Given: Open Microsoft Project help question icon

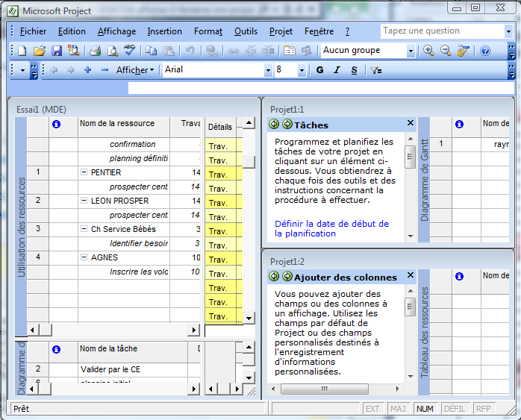Looking at the screenshot, I should (485, 51).
